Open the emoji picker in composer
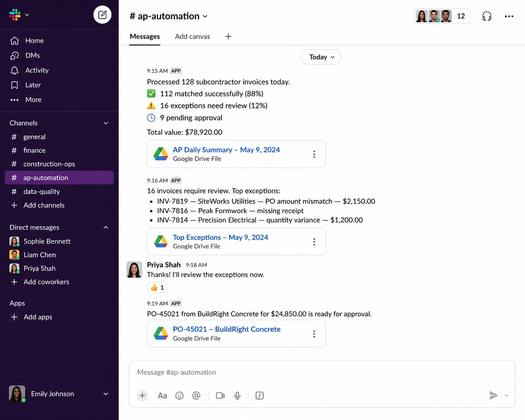Image resolution: width=525 pixels, height=420 pixels. (x=179, y=396)
